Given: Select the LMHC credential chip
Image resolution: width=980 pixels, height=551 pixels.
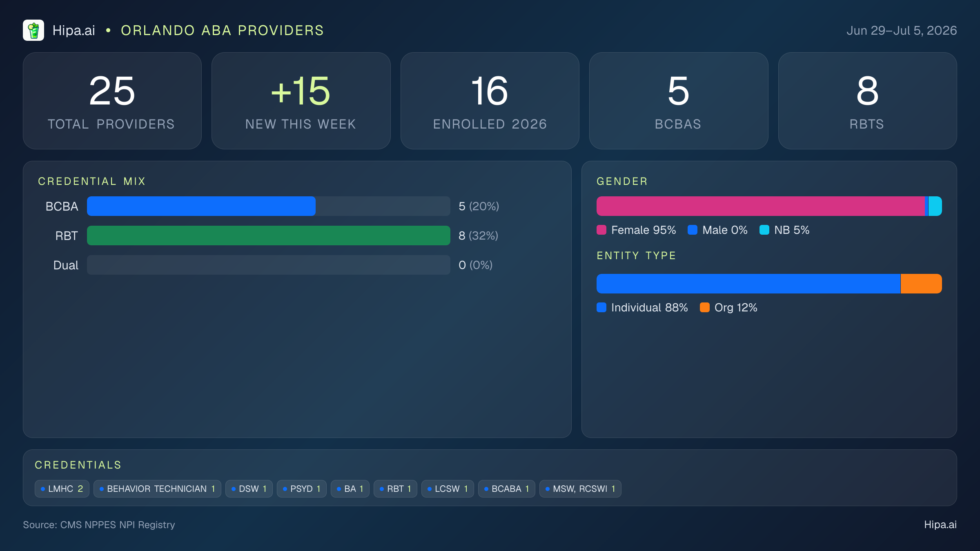Looking at the screenshot, I should [62, 489].
